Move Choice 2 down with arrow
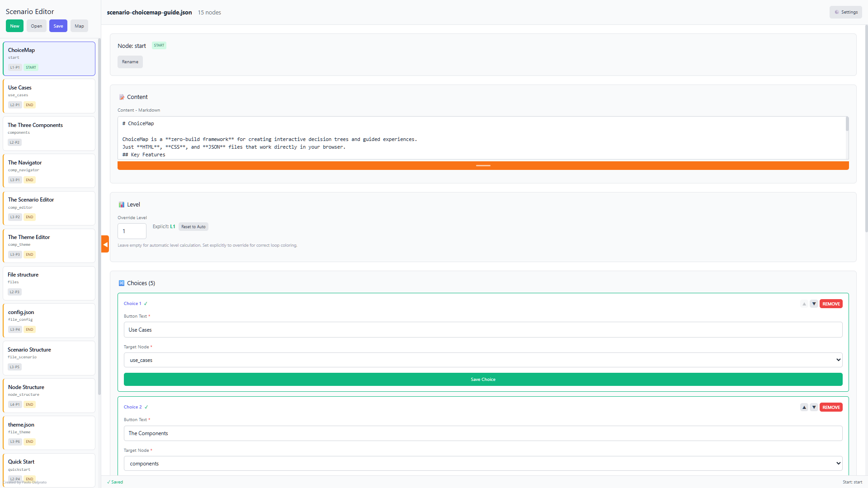The image size is (868, 488). click(814, 408)
